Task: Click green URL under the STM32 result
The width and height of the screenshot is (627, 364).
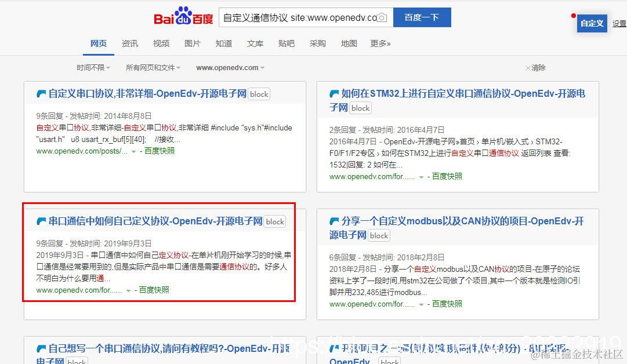Action: (372, 177)
